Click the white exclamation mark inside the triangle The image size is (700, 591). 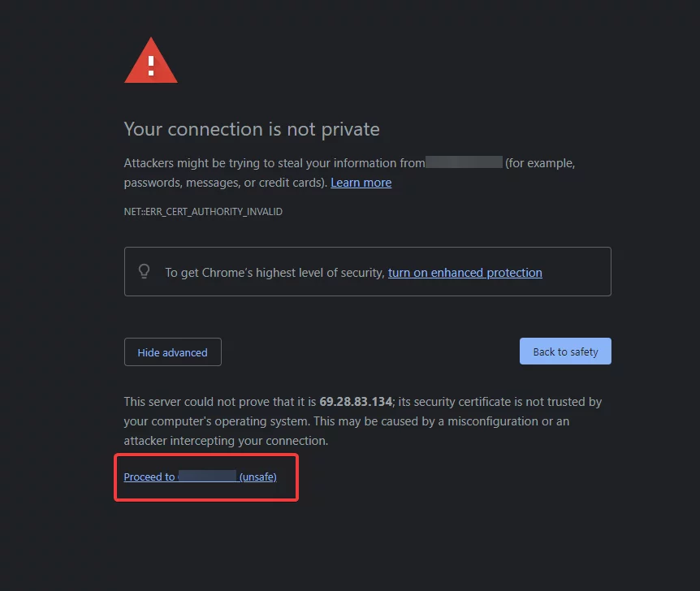tap(151, 66)
